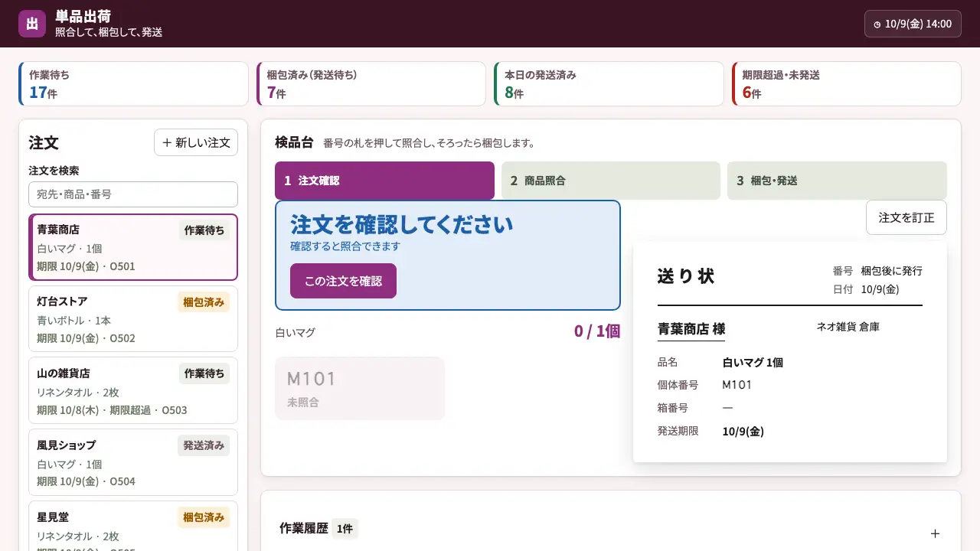The height and width of the screenshot is (551, 980).
Task: Switch to the 3 梱包・発送 step tab
Action: tap(837, 181)
